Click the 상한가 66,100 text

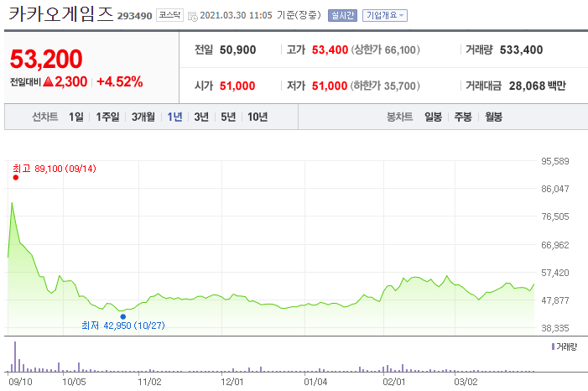pyautogui.click(x=386, y=50)
